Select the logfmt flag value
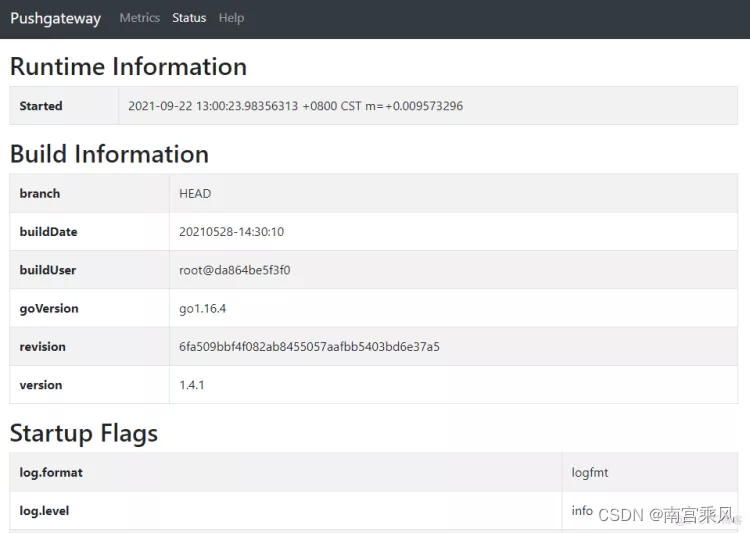Screen dimensions: 750x533 pos(590,472)
